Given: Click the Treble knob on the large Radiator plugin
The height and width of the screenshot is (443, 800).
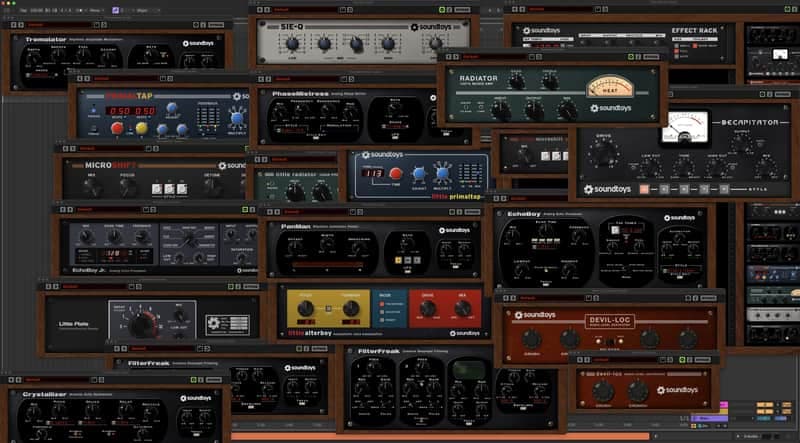Looking at the screenshot, I should coord(549,81).
